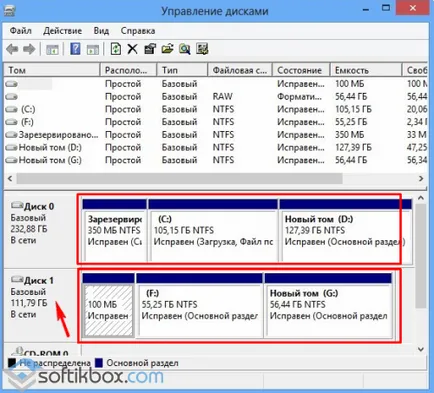Click the drive icon in the RAW volume row
The image size is (434, 393).
click(x=11, y=97)
